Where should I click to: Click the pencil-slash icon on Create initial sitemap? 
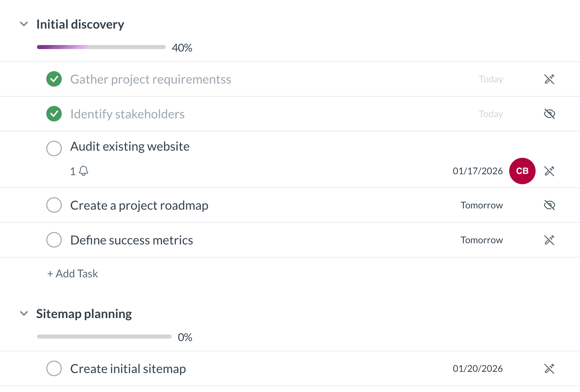pyautogui.click(x=549, y=368)
